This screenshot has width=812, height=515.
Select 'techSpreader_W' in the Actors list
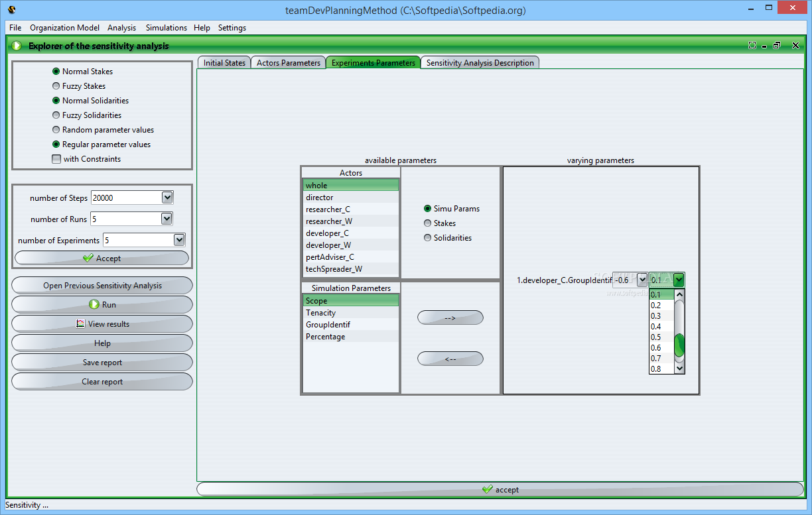coord(351,269)
